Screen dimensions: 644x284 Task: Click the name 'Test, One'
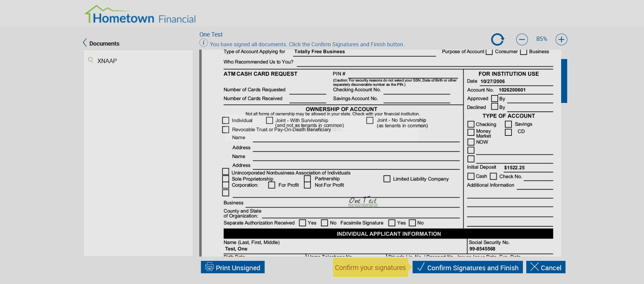pyautogui.click(x=236, y=249)
